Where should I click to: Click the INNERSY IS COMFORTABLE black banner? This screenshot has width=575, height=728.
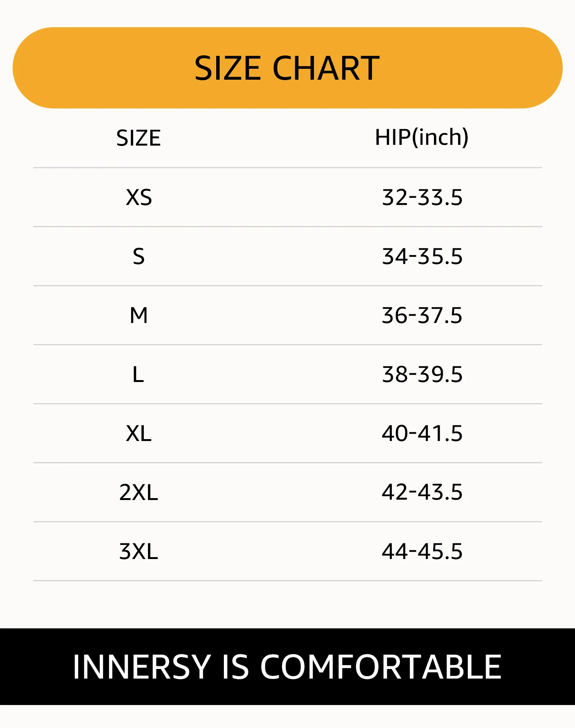pos(287,667)
